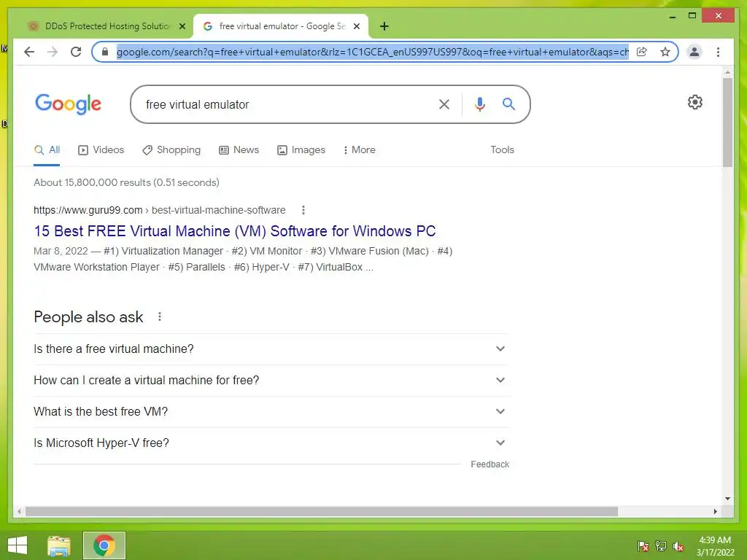747x560 pixels.
Task: Open a new tab with the plus button
Action: 384,26
